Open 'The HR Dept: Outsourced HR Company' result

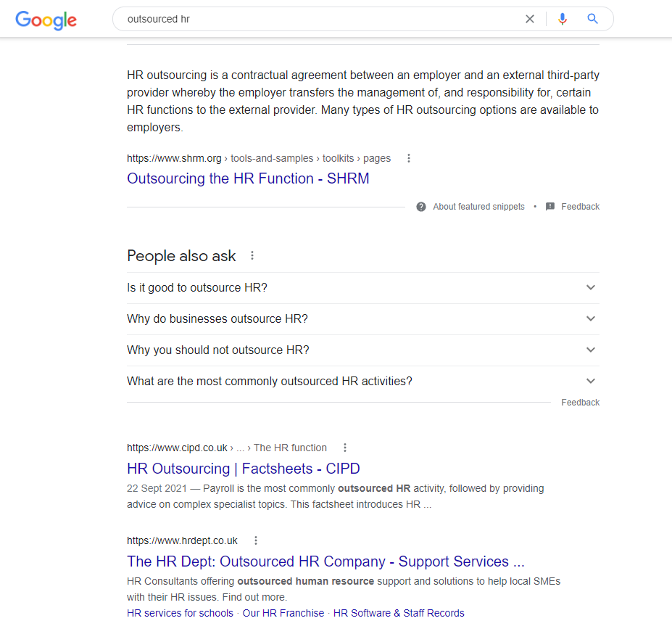[325, 561]
